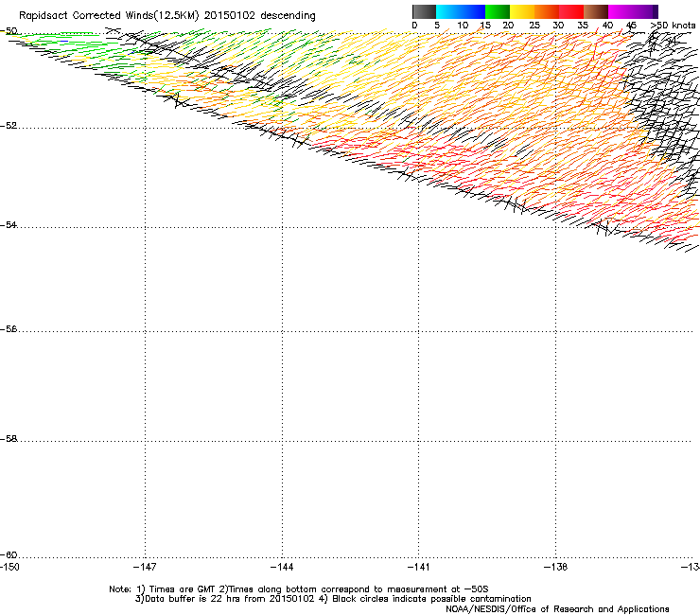
Task: Click the '-141' longitude axis label
Action: 419,567
